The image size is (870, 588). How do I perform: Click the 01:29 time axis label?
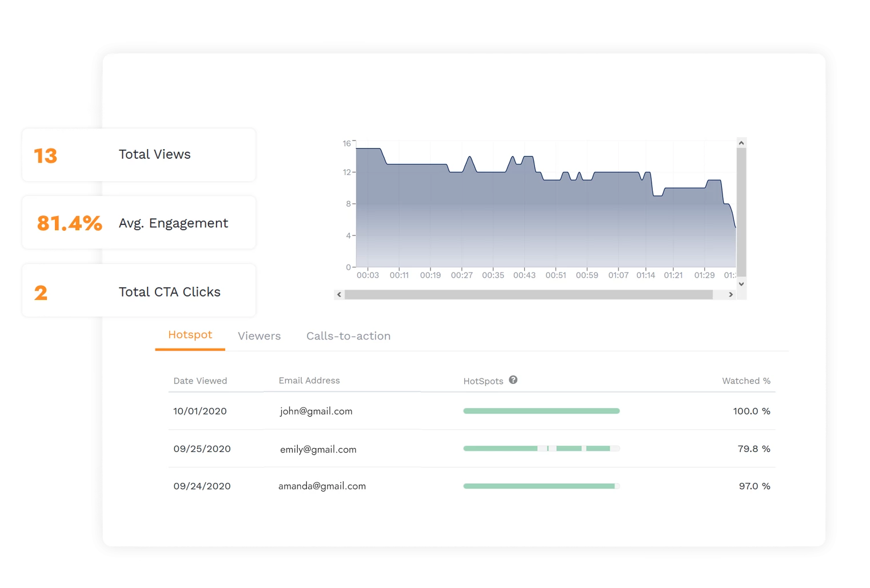coord(704,275)
